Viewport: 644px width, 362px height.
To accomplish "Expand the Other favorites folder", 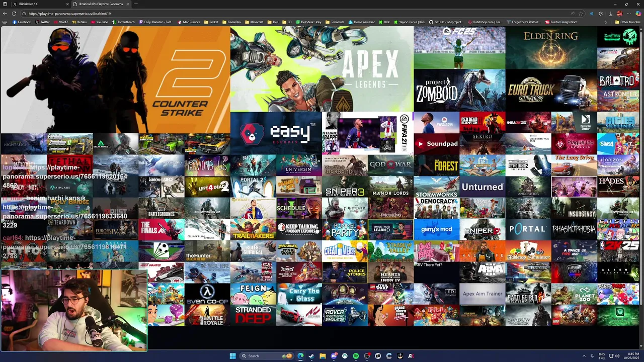I will coord(629,22).
